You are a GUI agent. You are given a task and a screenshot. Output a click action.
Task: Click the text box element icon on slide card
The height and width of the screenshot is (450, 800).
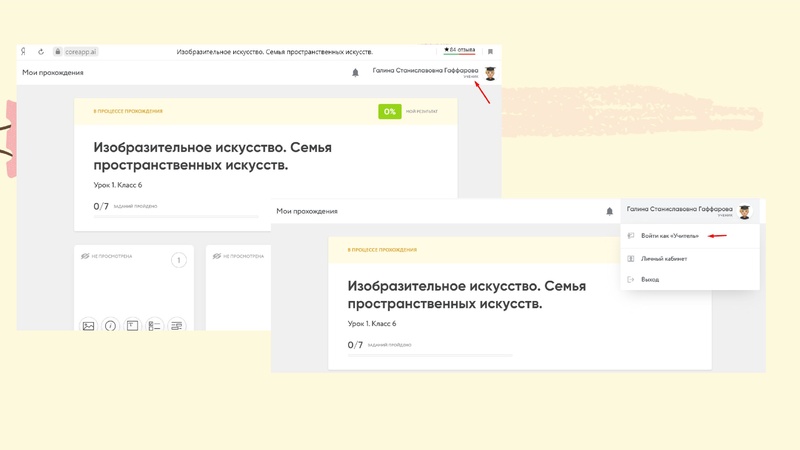coord(132,326)
